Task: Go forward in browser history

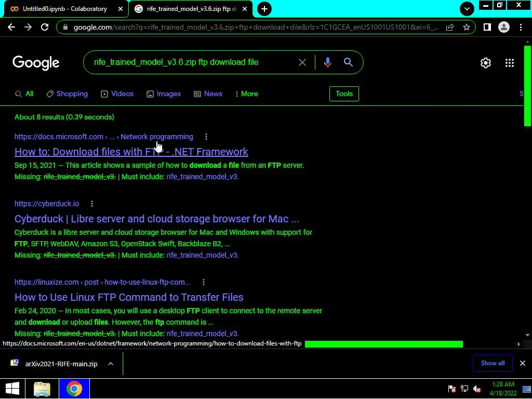Action: [28, 27]
